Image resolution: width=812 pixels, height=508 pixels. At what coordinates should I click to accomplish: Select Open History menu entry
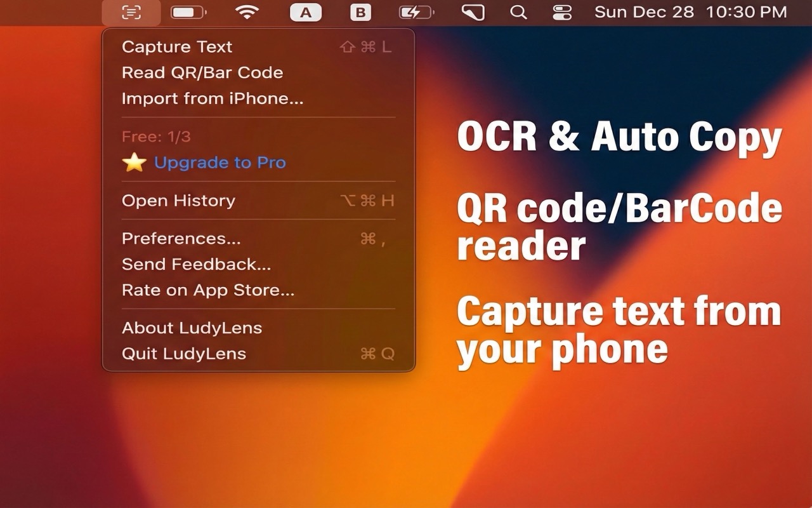(x=259, y=201)
